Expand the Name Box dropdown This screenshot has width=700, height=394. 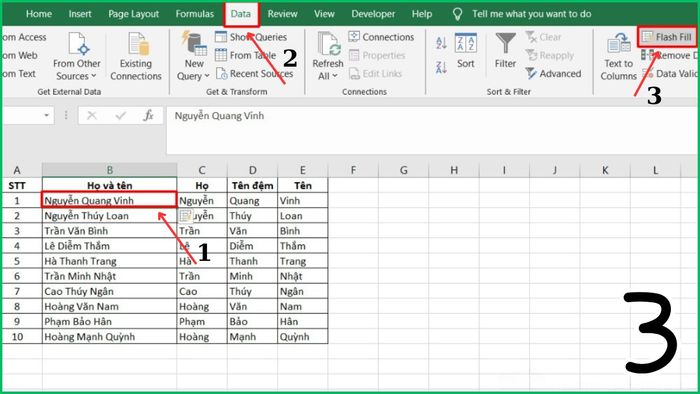point(46,116)
